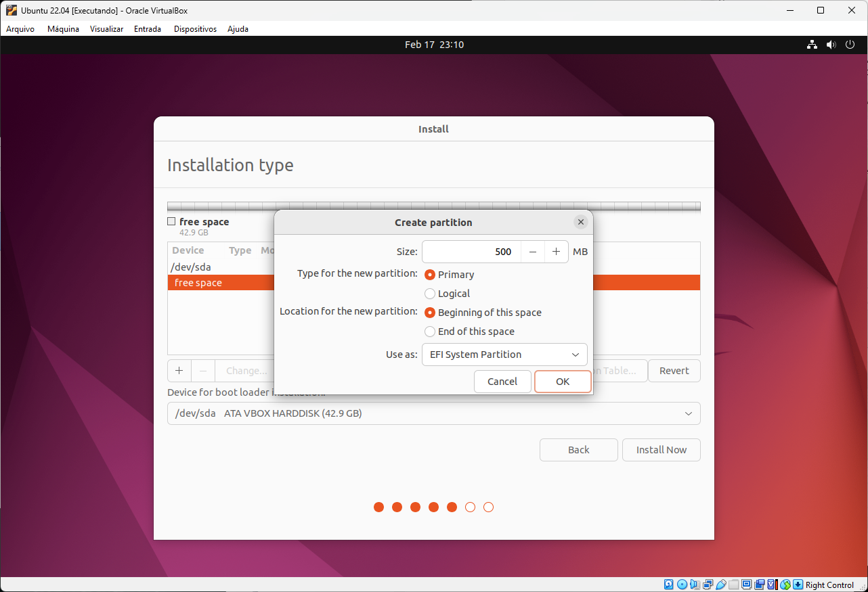Select the Logical partition type
Screen dimensions: 868x592
pos(430,294)
